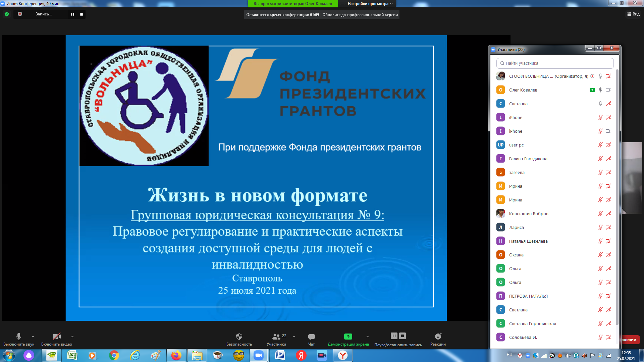Screen dimensions: 644x362
Task: Click the pause icon next to Запись
Action: [x=72, y=14]
